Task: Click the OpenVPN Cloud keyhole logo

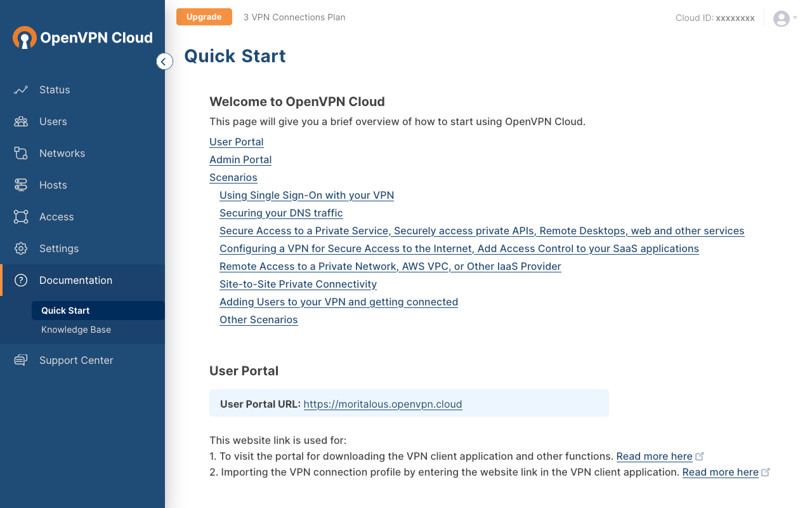Action: coord(25,38)
